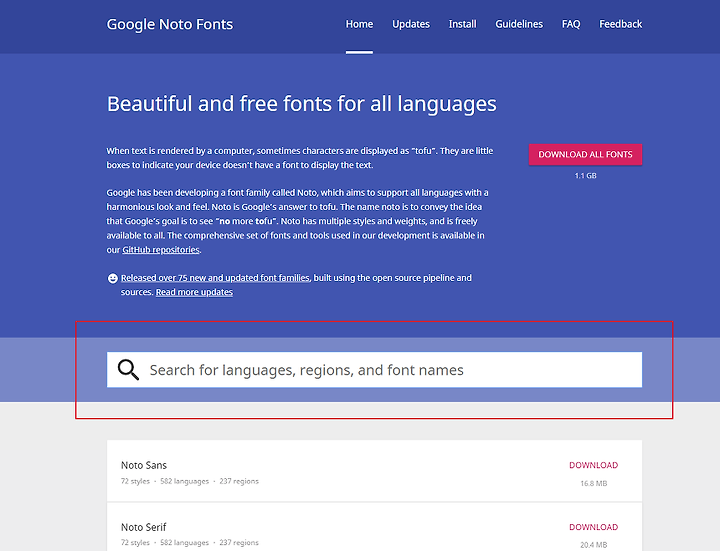Follow the Read more updates link
This screenshot has height=551, width=720.
pos(194,292)
